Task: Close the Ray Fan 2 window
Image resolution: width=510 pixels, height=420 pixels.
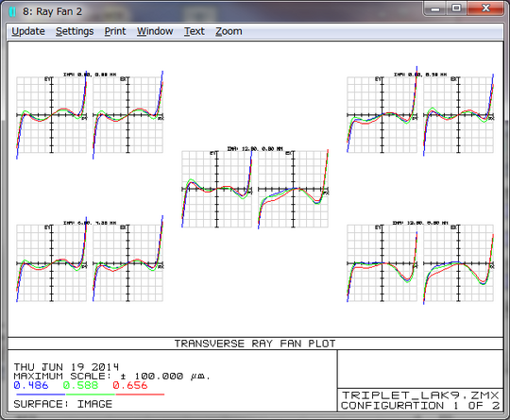Action: pos(485,8)
